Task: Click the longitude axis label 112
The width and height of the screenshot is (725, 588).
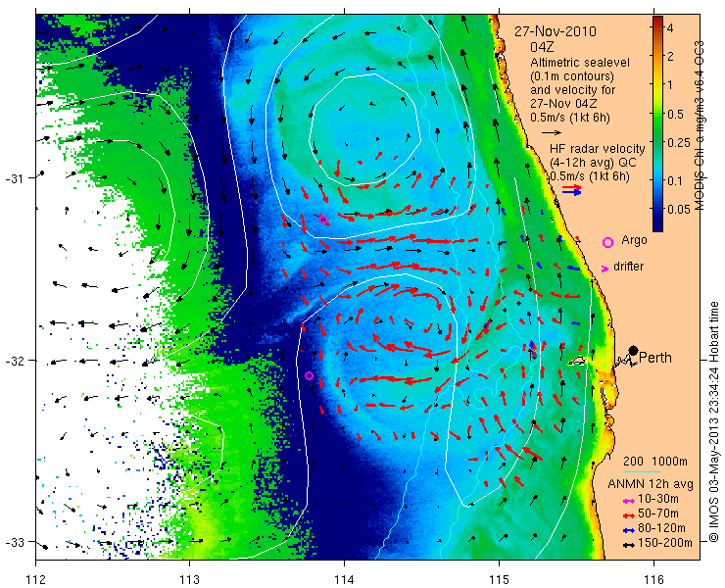Action: pos(35,579)
